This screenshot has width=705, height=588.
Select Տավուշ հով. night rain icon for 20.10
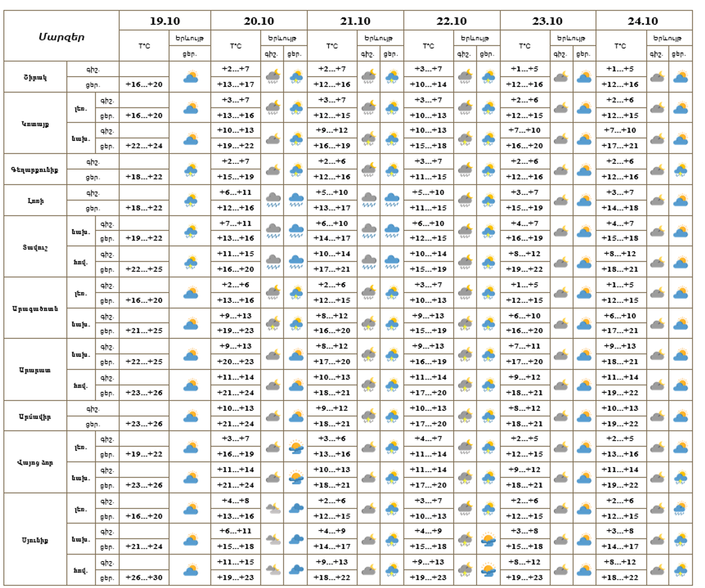pyautogui.click(x=273, y=261)
